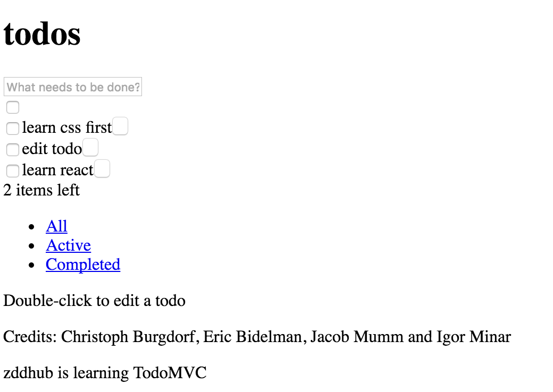Check the 'edit todo' checkbox
Viewport: 553px width, 392px height.
click(x=12, y=149)
